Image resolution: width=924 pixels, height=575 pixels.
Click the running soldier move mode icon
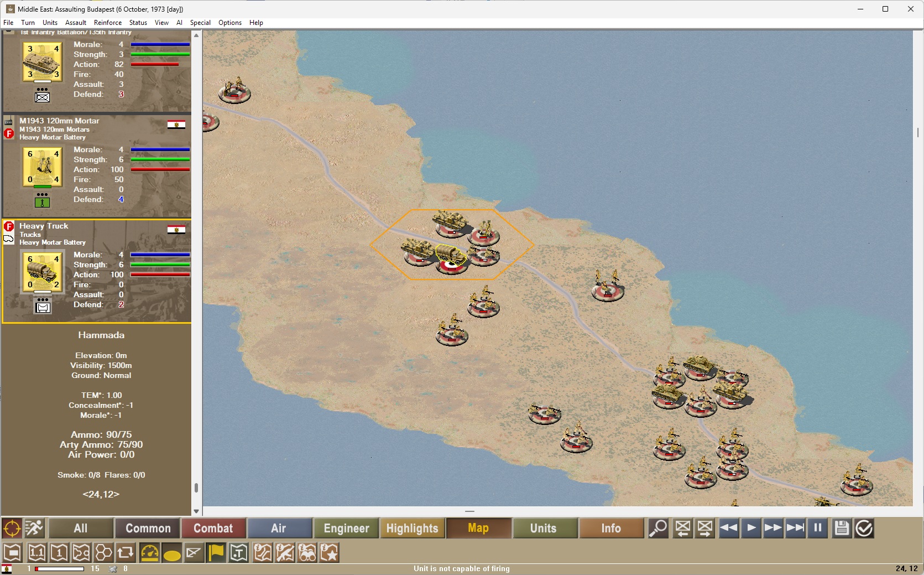coord(34,529)
